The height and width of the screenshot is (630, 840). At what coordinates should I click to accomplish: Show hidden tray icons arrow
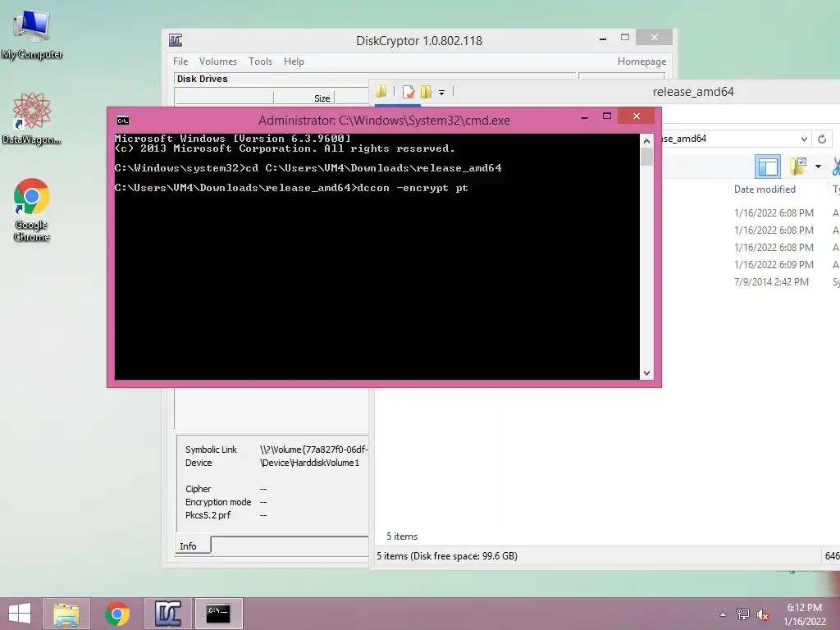[724, 614]
